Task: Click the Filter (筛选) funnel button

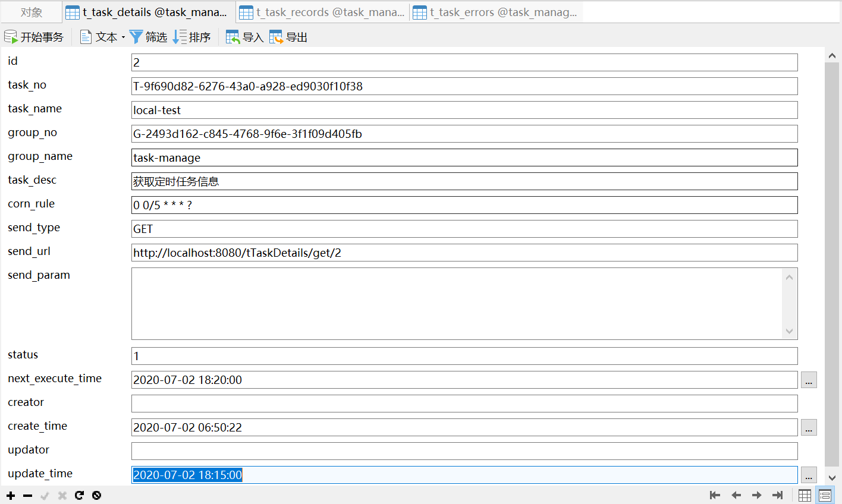Action: point(148,37)
